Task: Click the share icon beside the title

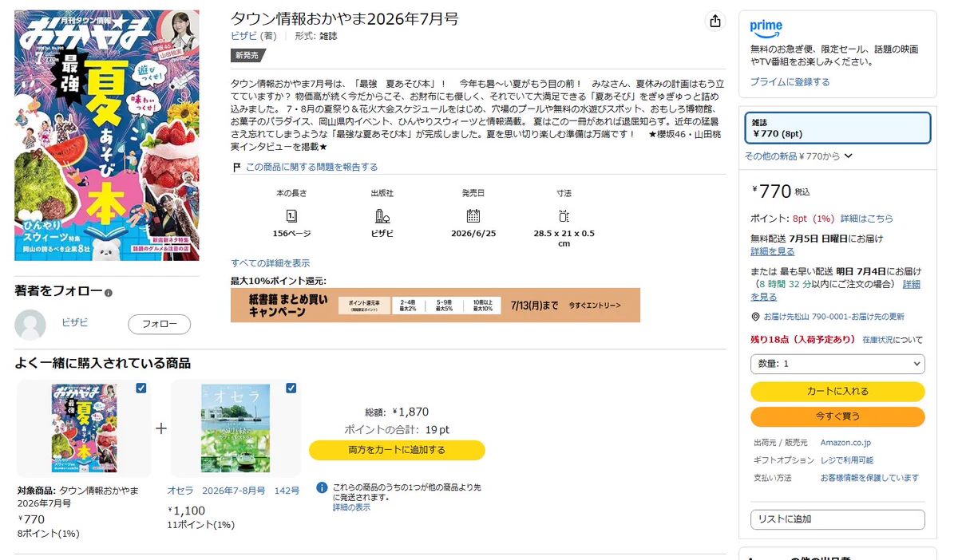Action: pos(715,22)
